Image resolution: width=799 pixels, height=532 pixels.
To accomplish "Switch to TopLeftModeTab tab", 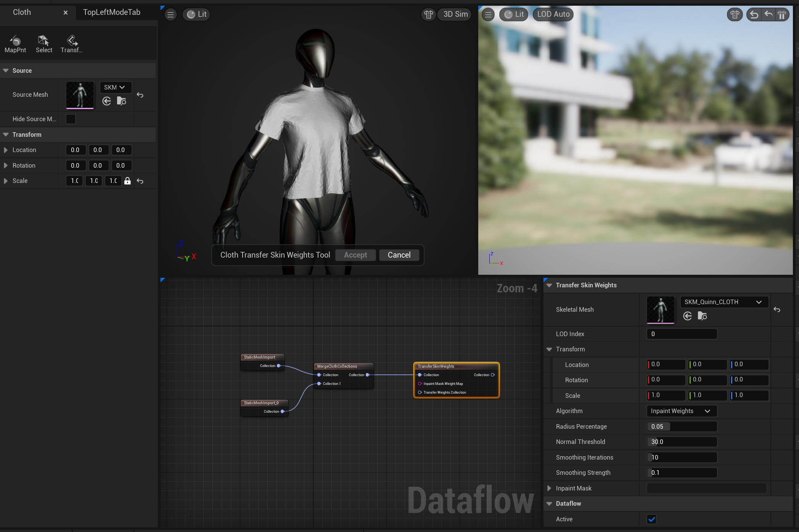I will point(112,12).
